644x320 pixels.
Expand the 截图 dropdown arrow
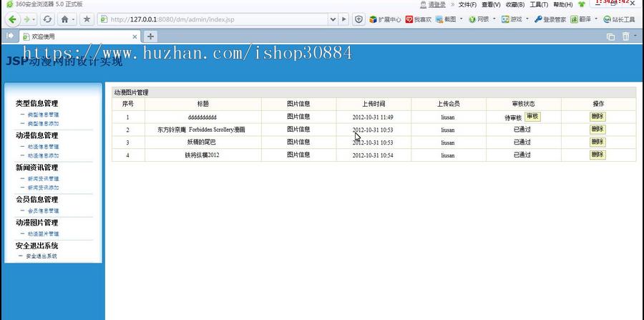[462, 19]
